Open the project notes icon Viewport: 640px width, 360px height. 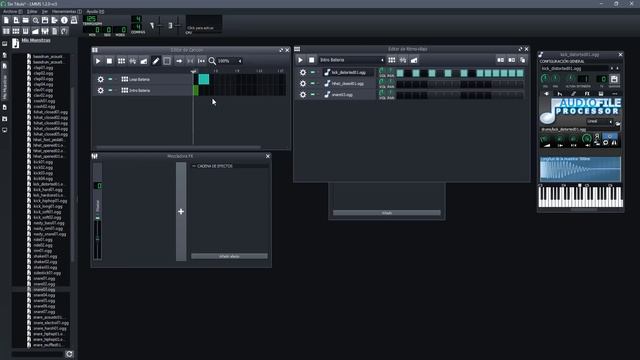coord(55,31)
